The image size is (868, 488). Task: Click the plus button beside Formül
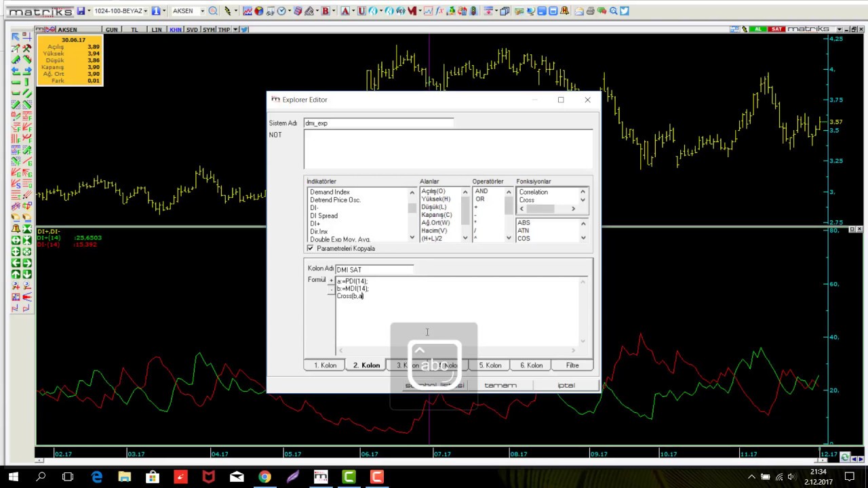pyautogui.click(x=332, y=281)
